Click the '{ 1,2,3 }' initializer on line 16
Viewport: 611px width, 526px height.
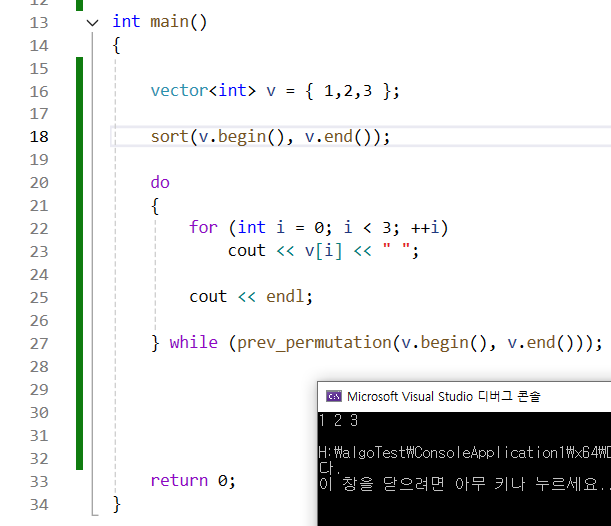tap(348, 91)
